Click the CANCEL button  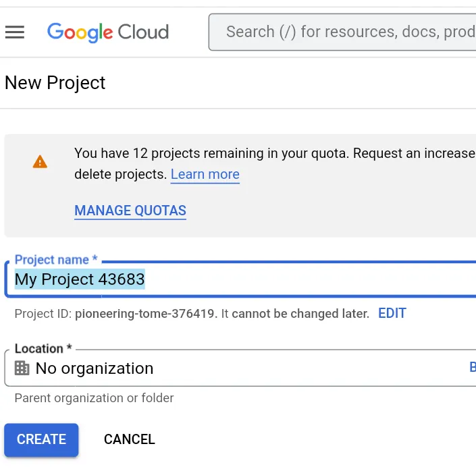point(130,439)
